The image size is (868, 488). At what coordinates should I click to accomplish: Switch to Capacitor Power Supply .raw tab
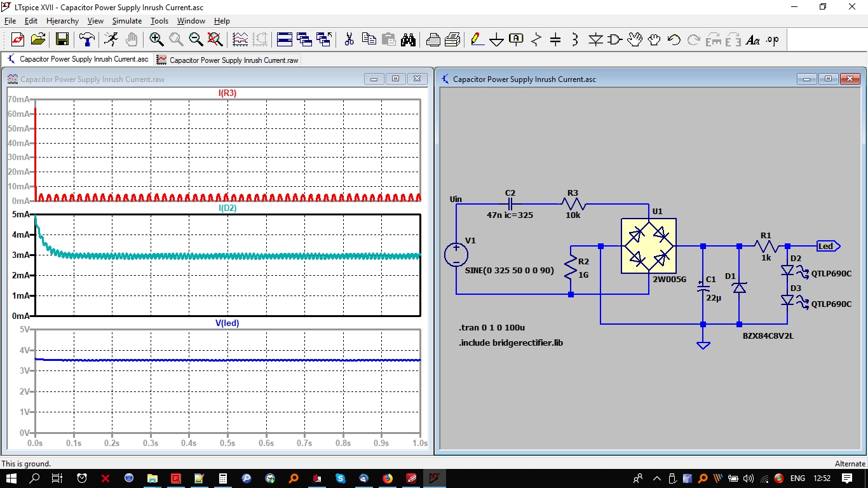(x=227, y=60)
